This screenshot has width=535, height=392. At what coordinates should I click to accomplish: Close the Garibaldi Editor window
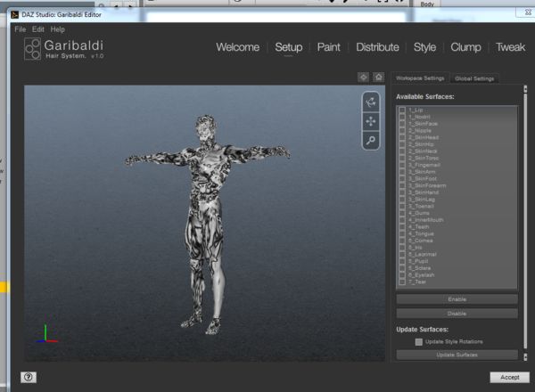(528, 12)
